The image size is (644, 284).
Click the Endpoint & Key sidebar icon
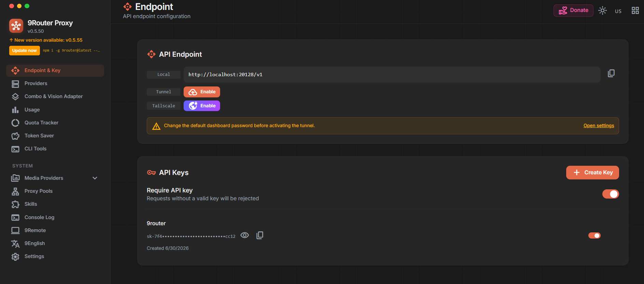15,70
